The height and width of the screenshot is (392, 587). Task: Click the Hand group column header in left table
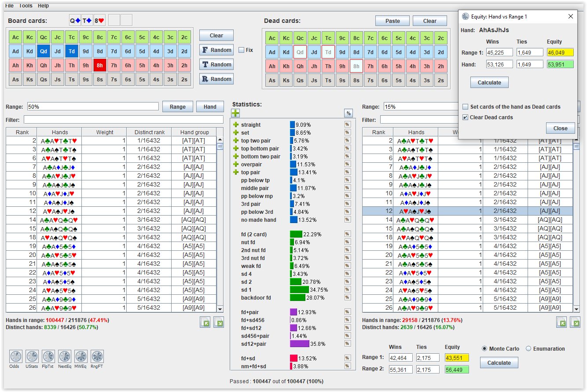[x=194, y=132]
